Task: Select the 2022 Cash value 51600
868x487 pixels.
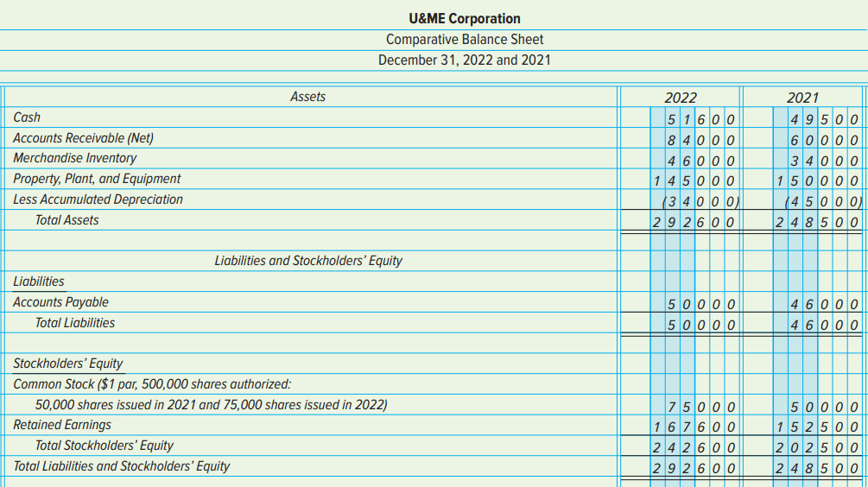Action: coord(700,119)
